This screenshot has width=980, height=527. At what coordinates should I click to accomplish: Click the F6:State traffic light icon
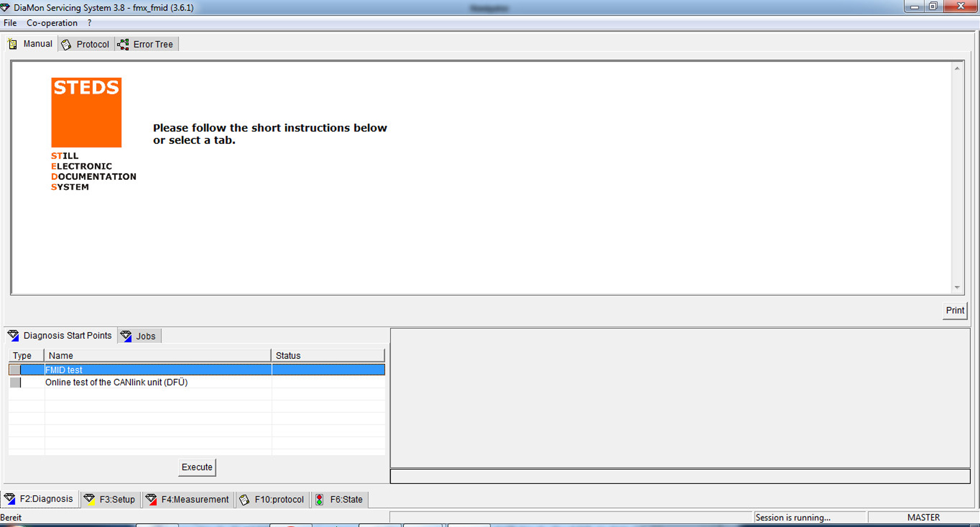coord(320,499)
